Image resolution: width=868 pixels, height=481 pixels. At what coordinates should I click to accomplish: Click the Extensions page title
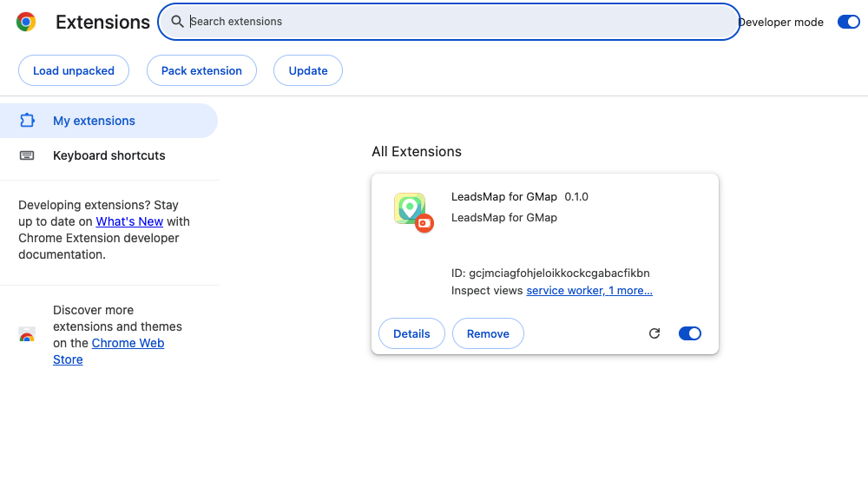[x=102, y=23]
